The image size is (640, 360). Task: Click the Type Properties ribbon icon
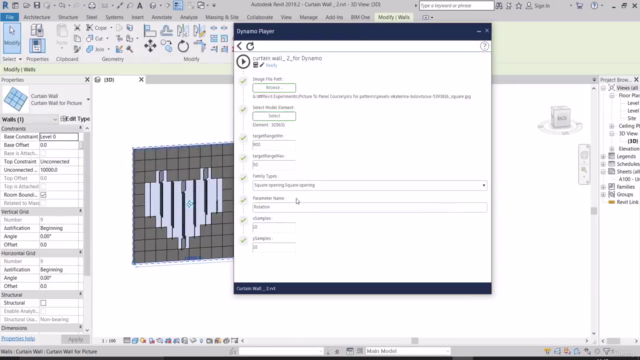[x=37, y=30]
